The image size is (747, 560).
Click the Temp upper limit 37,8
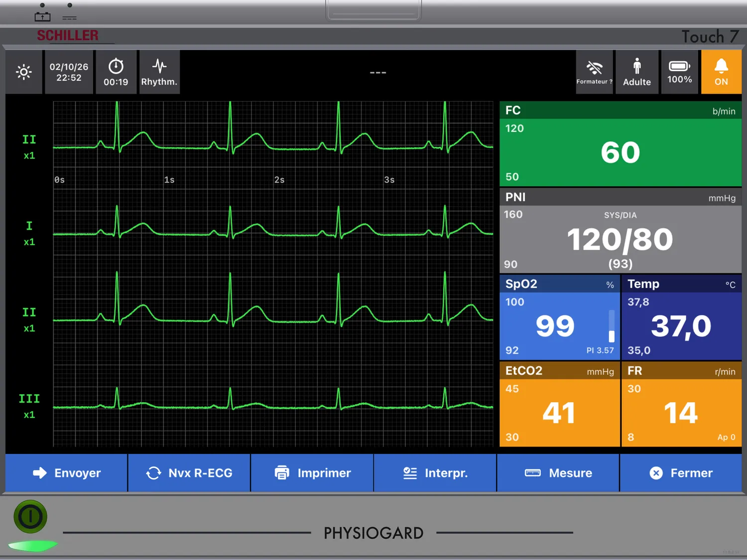point(638,302)
